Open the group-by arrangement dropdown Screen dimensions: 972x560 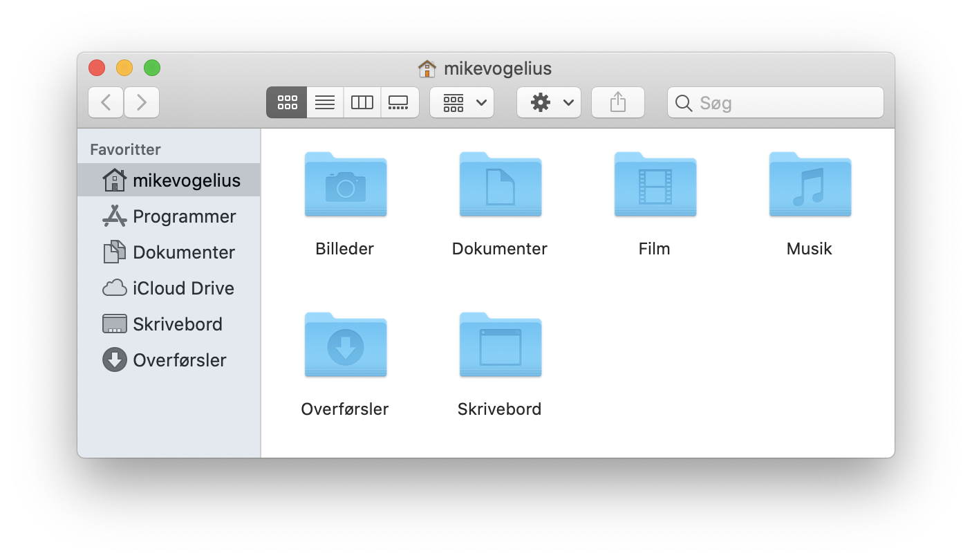462,102
